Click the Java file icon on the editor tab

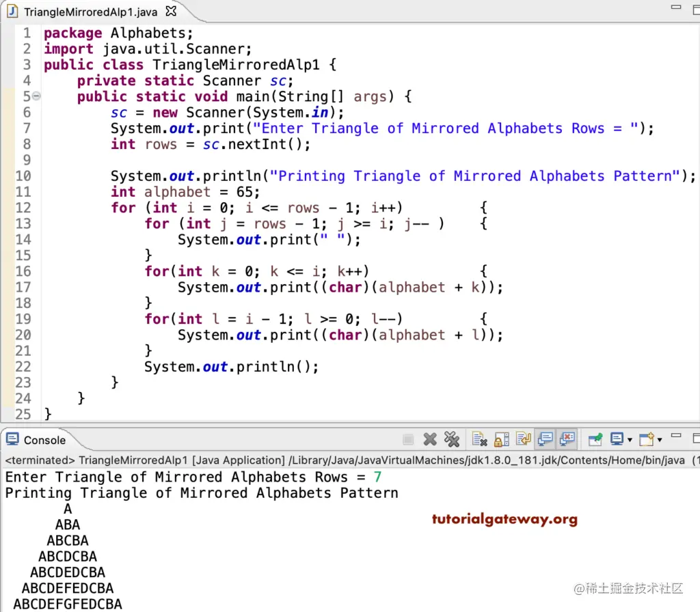tap(12, 11)
